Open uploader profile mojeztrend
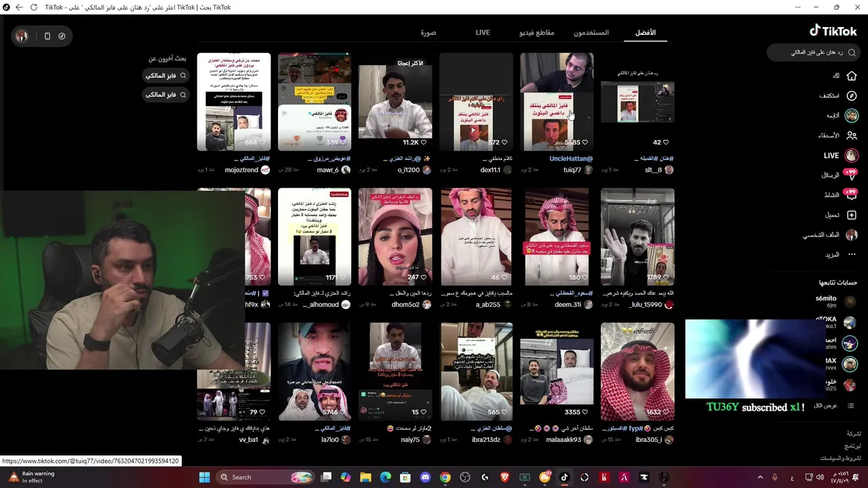Viewport: 868px width, 488px height. [241, 170]
